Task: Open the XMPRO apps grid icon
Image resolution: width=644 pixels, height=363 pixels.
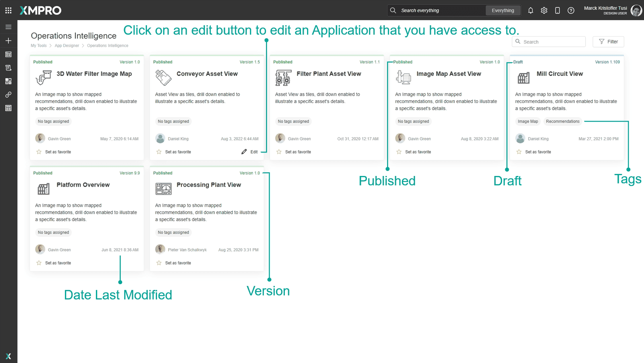Action: [x=8, y=10]
